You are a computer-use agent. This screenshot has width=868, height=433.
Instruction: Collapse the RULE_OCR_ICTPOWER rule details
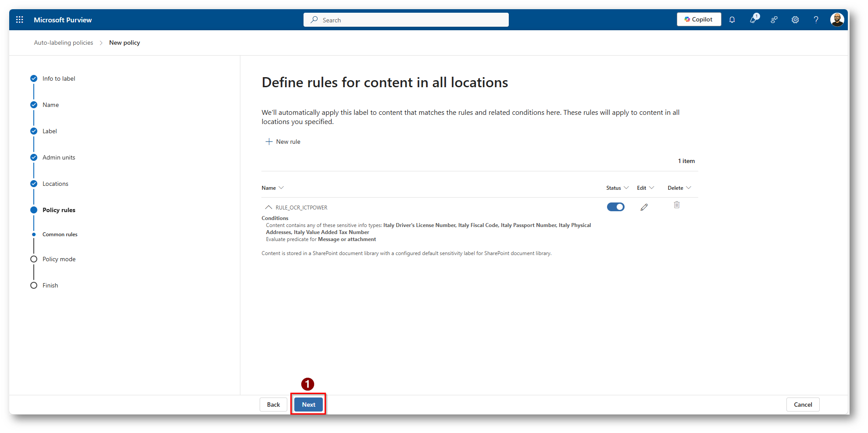[268, 207]
